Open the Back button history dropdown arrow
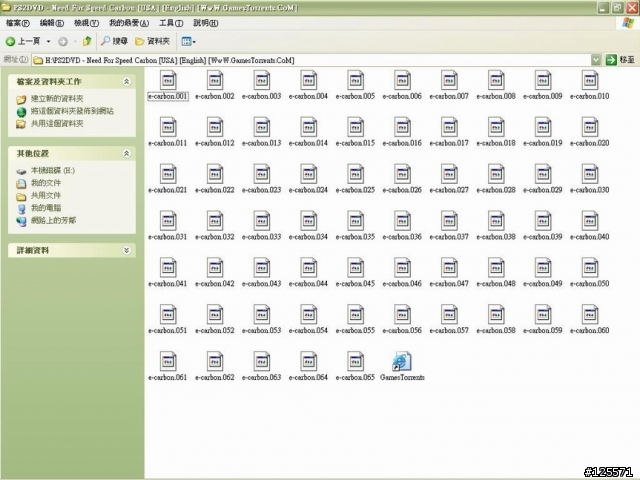The width and height of the screenshot is (640, 480). point(48,41)
